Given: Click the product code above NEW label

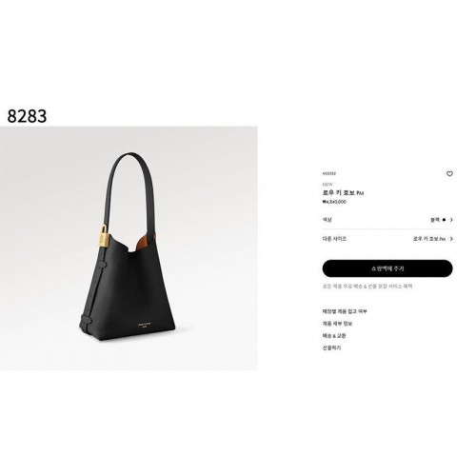Looking at the screenshot, I should click(329, 173).
